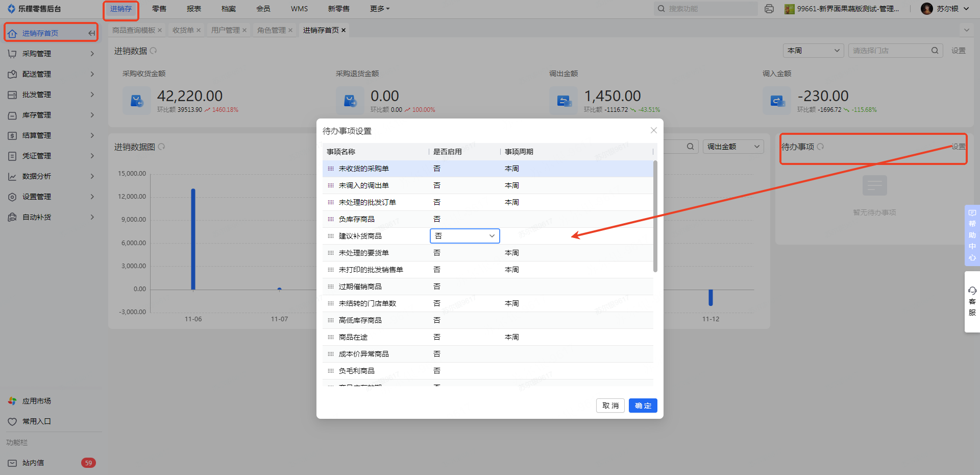
Task: Click the 自动补货 sidebar icon
Action: (12, 217)
